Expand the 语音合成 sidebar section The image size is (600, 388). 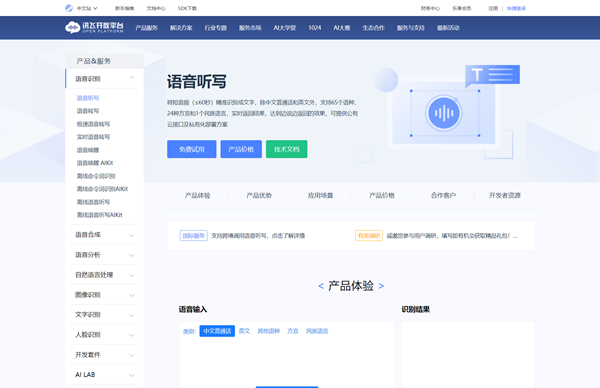coord(104,235)
